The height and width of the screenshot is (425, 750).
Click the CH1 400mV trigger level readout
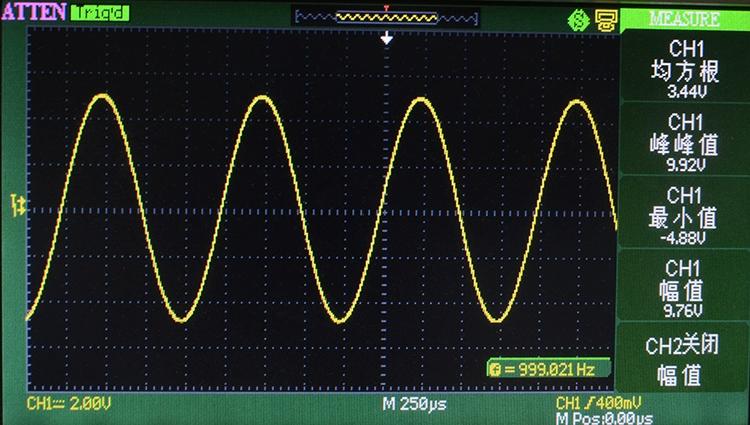(601, 403)
